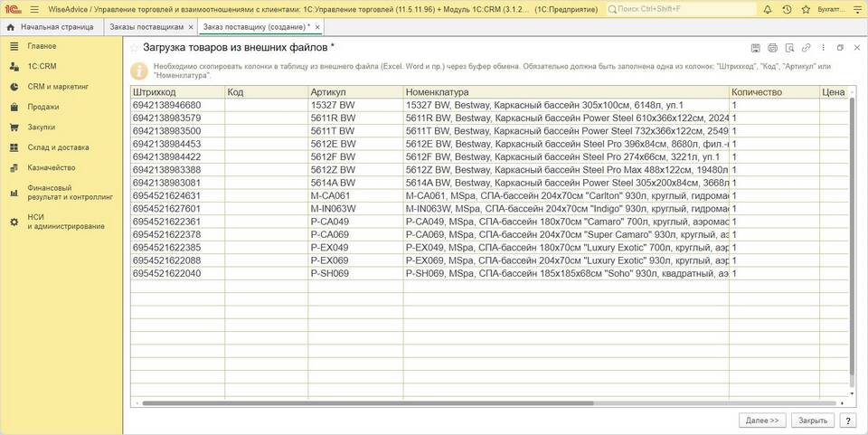Viewport: 868px width, 435px height.
Task: Click the Закрыть button
Action: (813, 421)
